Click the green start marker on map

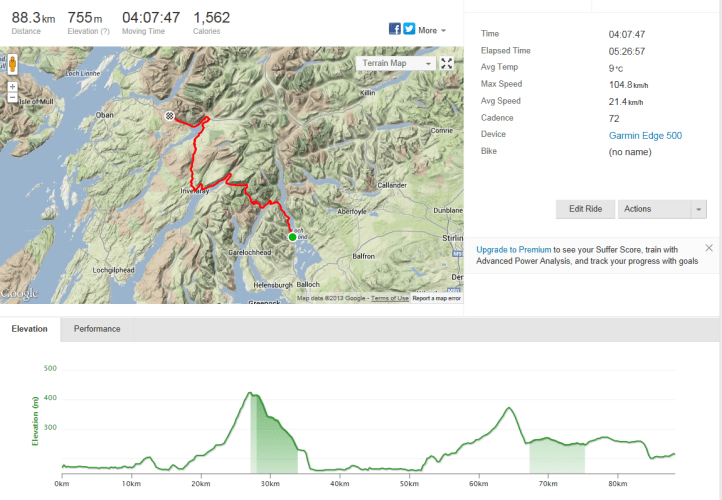pos(293,237)
